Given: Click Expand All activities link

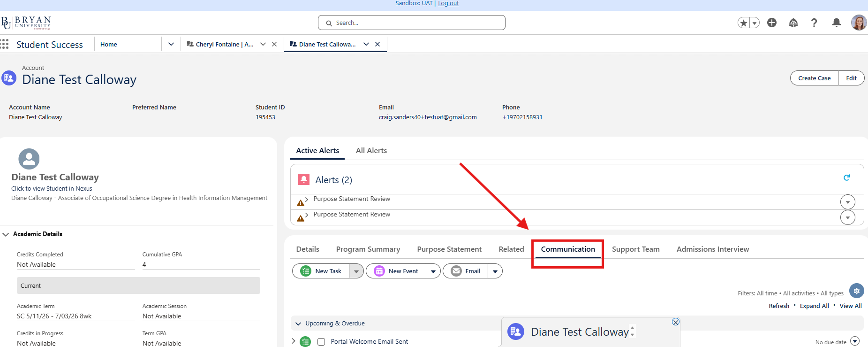Looking at the screenshot, I should [814, 306].
